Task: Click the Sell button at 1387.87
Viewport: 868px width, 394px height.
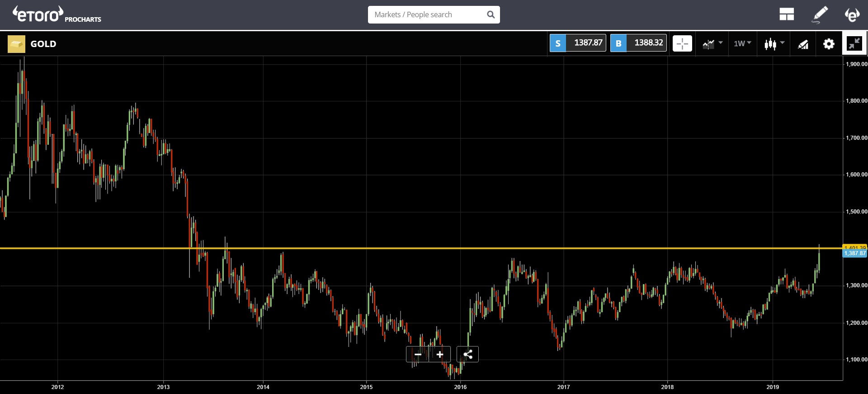Action: (x=578, y=43)
